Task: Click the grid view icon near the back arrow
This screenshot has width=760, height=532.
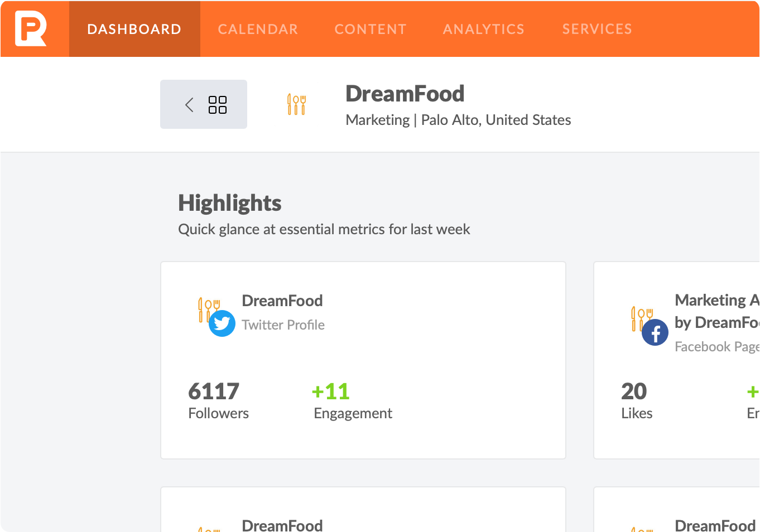Action: [x=219, y=104]
